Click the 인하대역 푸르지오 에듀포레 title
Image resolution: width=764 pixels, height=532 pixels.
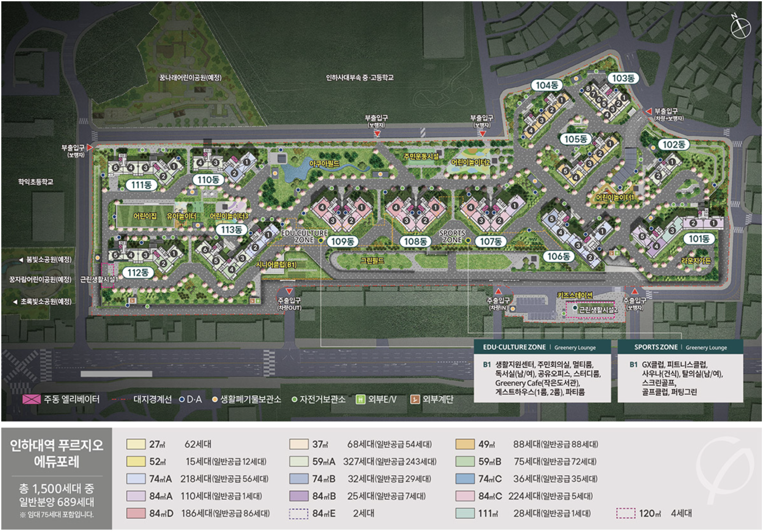57,453
